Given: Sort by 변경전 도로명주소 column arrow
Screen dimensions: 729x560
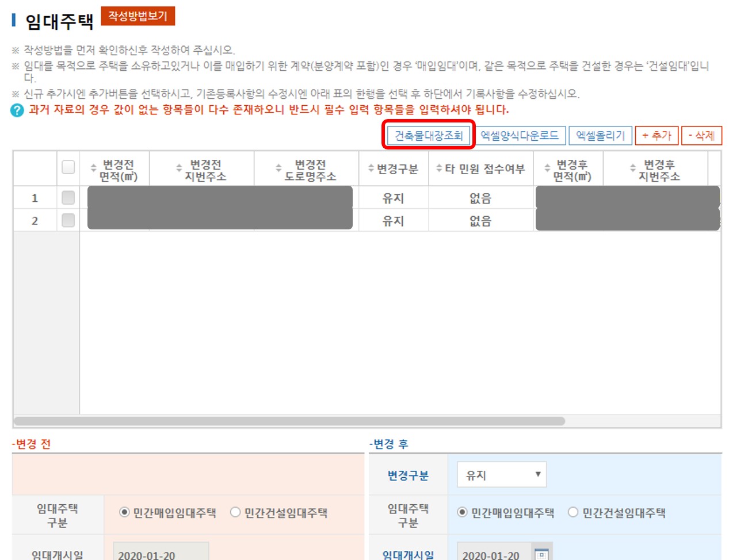Looking at the screenshot, I should pos(278,168).
